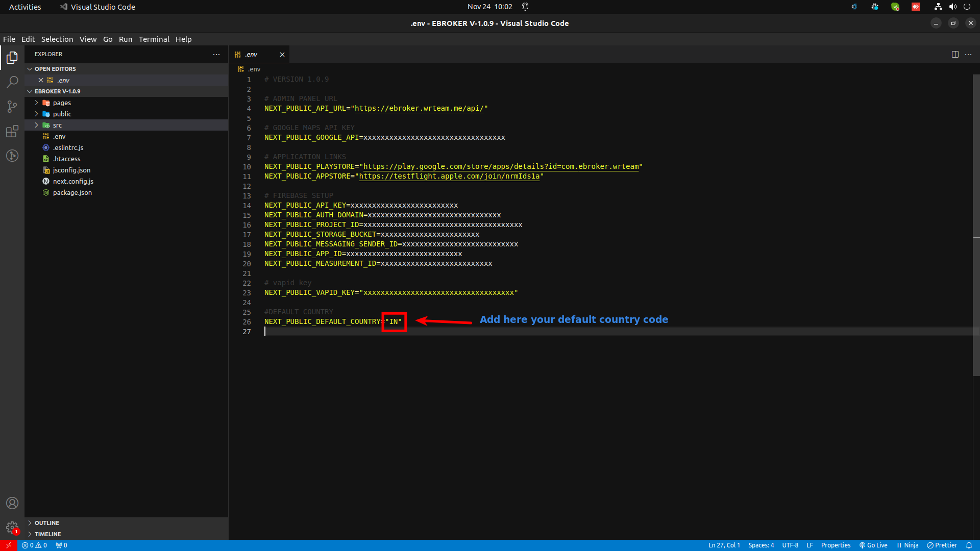980x551 pixels.
Task: Close the .env editor tab
Action: coord(282,55)
